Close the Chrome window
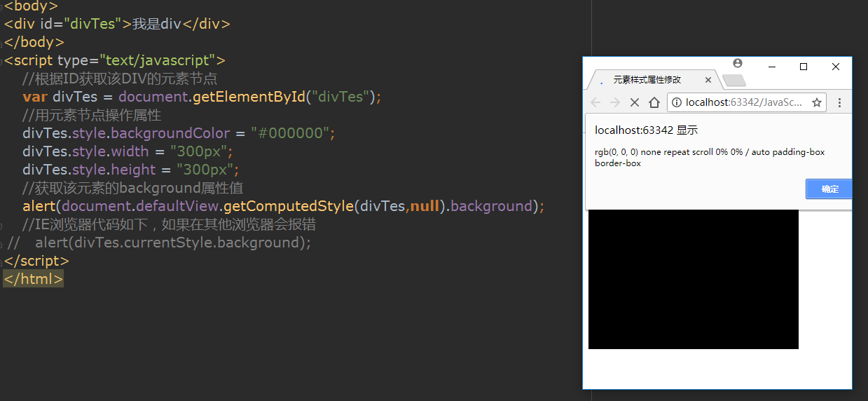The height and width of the screenshot is (401, 868). 836,67
